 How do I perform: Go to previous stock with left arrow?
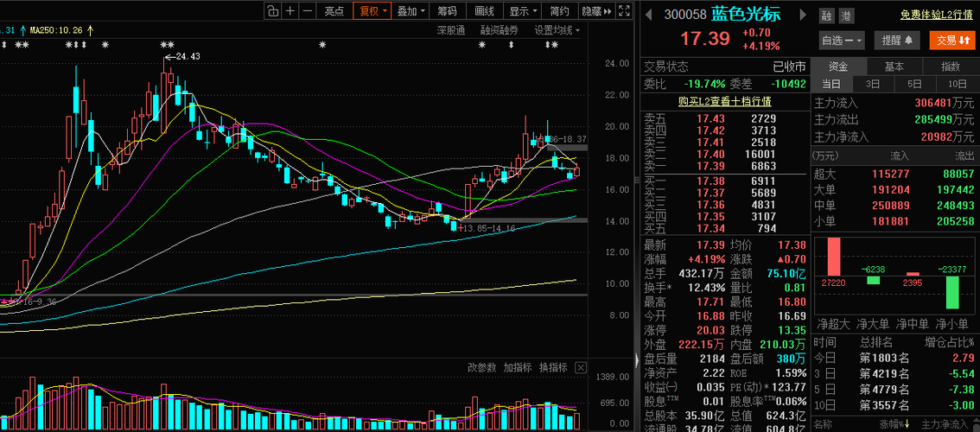coord(650,15)
